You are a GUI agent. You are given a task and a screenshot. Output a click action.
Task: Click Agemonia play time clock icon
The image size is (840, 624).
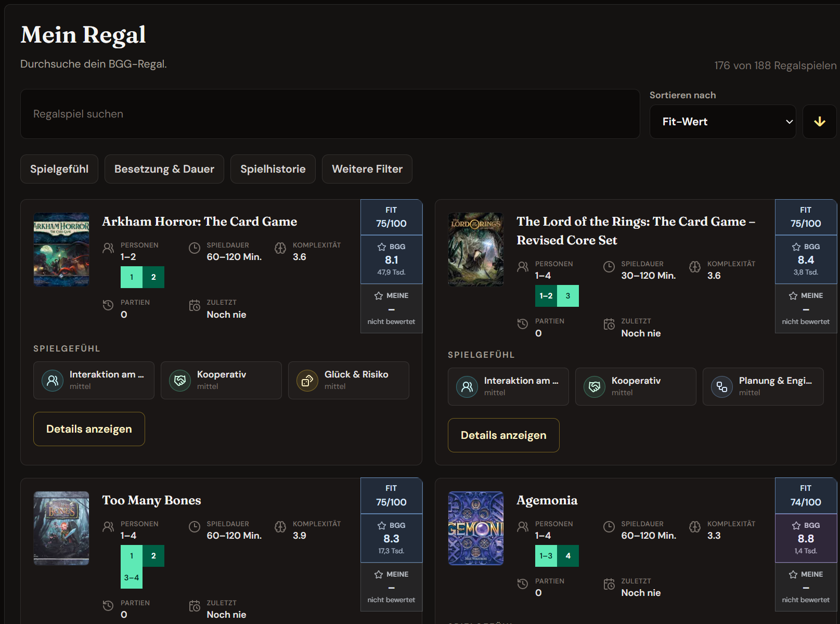[609, 527]
